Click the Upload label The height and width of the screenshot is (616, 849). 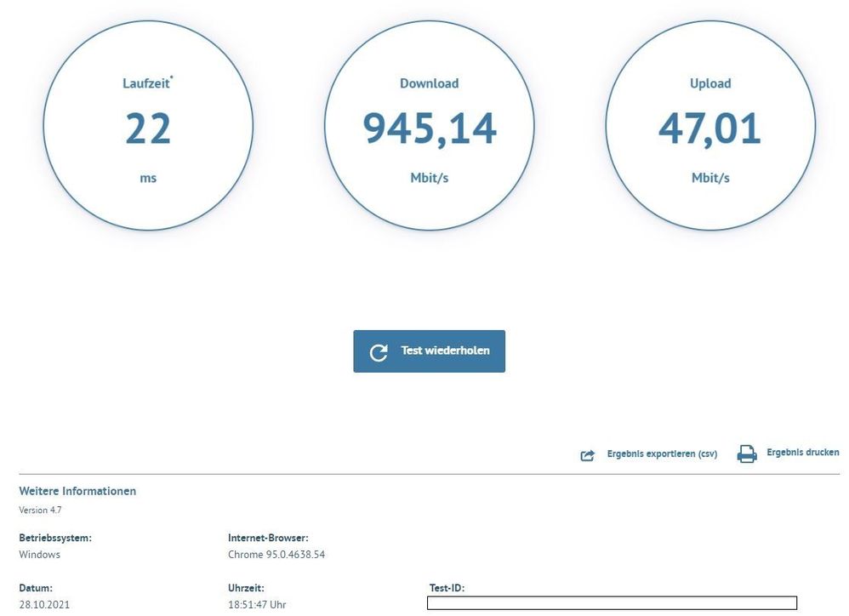pyautogui.click(x=710, y=83)
